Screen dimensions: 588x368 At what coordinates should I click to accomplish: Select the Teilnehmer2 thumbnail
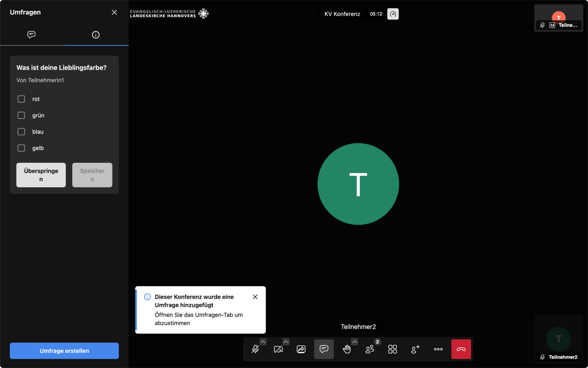[559, 339]
